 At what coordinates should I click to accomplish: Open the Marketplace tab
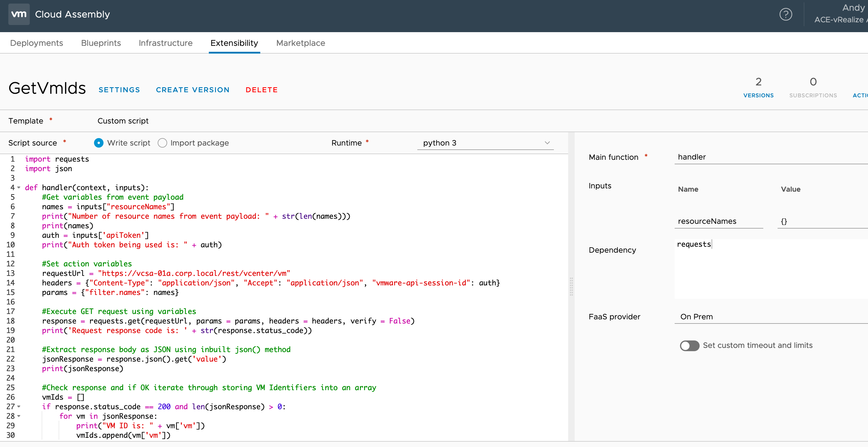[x=300, y=43]
